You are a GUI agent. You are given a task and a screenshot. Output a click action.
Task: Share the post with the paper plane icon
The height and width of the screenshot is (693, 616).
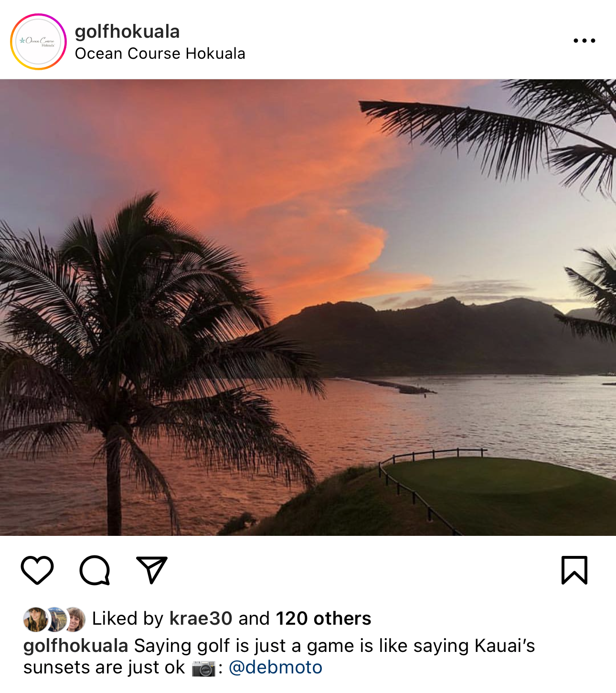152,569
